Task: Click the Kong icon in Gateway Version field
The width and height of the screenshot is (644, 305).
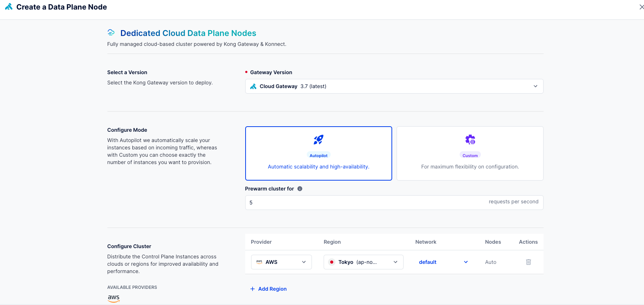Action: tap(253, 86)
